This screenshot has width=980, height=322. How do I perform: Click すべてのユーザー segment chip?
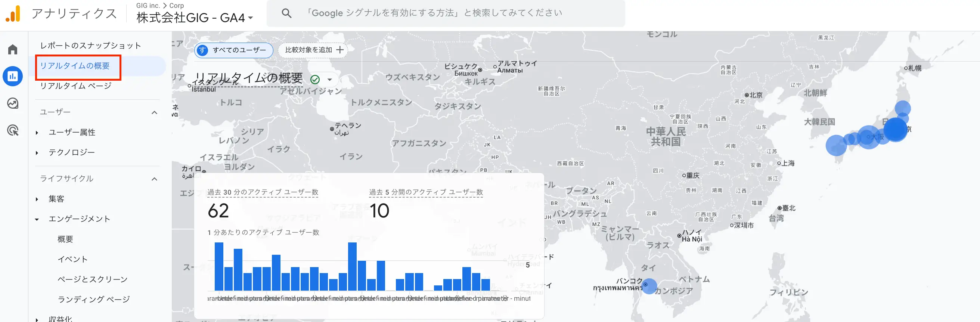[x=233, y=50]
